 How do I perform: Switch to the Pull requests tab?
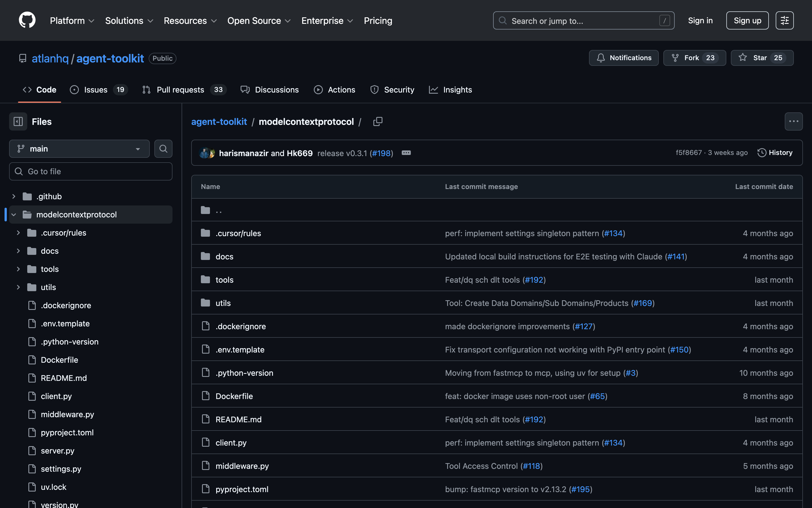pyautogui.click(x=180, y=90)
